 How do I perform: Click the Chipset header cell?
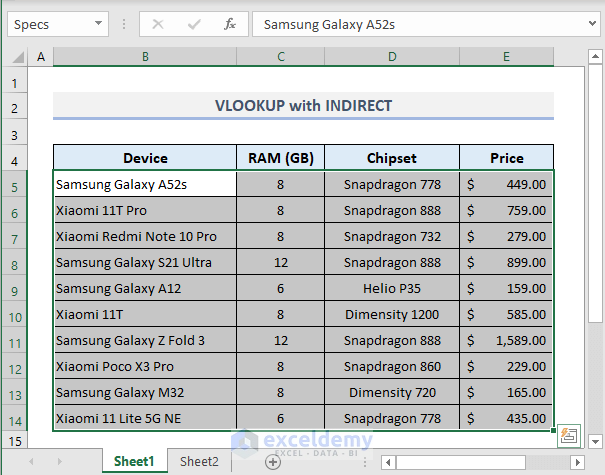[x=392, y=158]
